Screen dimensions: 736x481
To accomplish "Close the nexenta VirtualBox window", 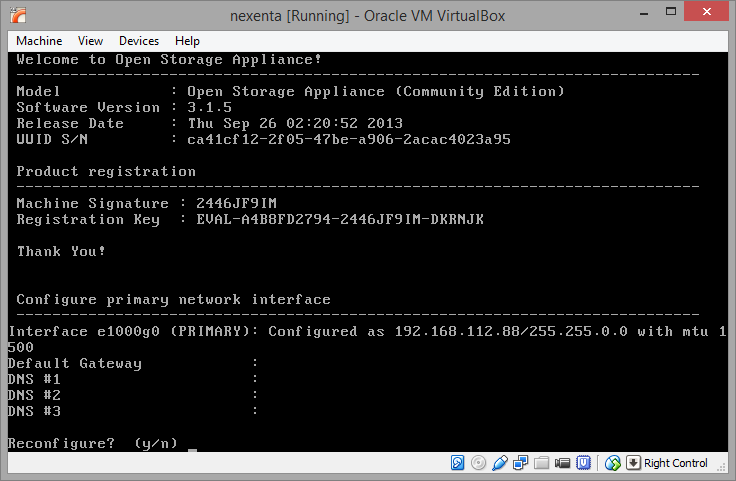I will [706, 12].
